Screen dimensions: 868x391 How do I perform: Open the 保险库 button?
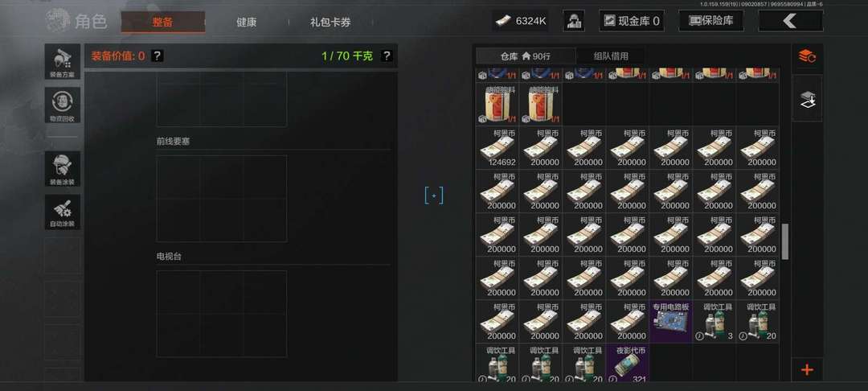(x=711, y=21)
